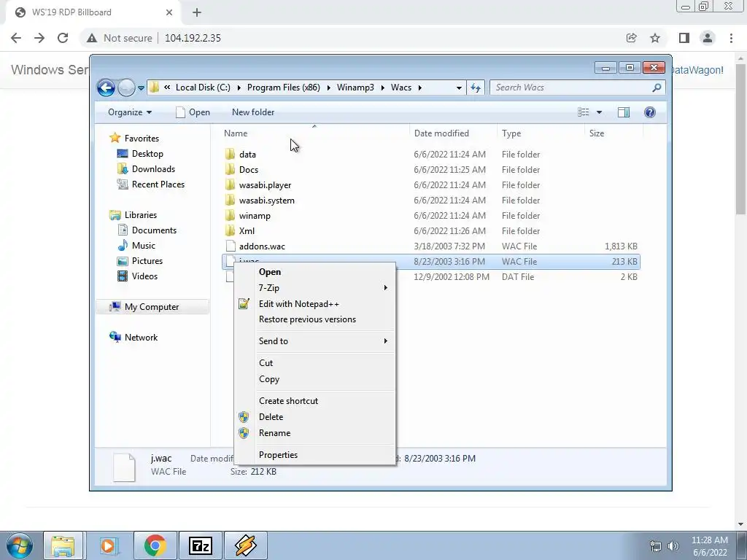The image size is (747, 560).
Task: Select Pictures library
Action: 147,261
